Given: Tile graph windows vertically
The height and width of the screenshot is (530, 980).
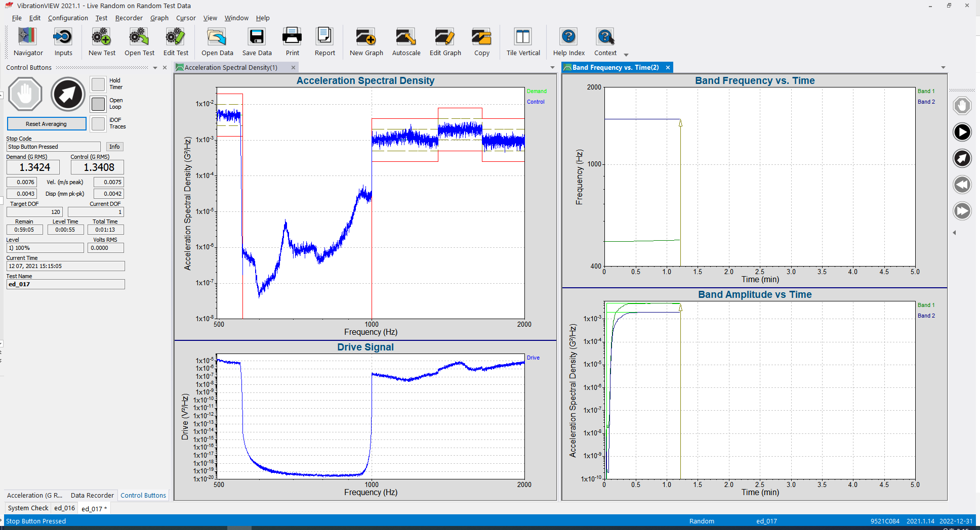Looking at the screenshot, I should (523, 41).
